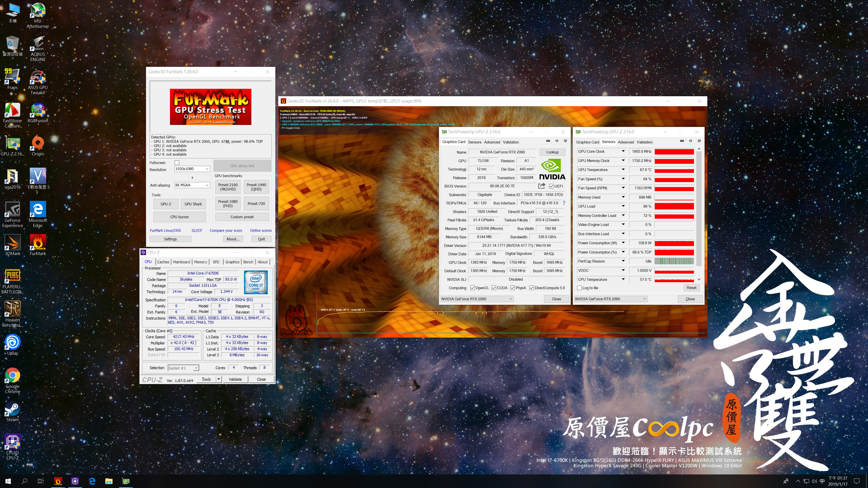Expand Power Consumption (W) sensor dropdown
Image resolution: width=868 pixels, height=488 pixels.
click(x=623, y=243)
